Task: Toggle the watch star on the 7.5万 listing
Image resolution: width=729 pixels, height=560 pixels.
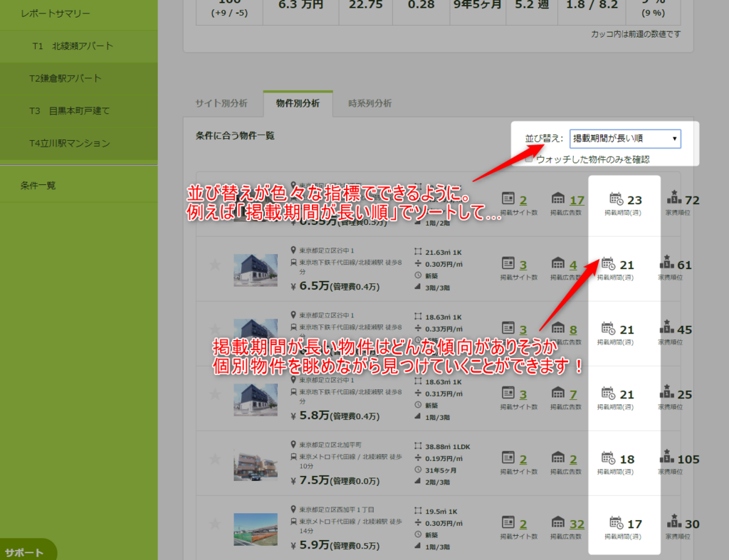Action: (215, 459)
